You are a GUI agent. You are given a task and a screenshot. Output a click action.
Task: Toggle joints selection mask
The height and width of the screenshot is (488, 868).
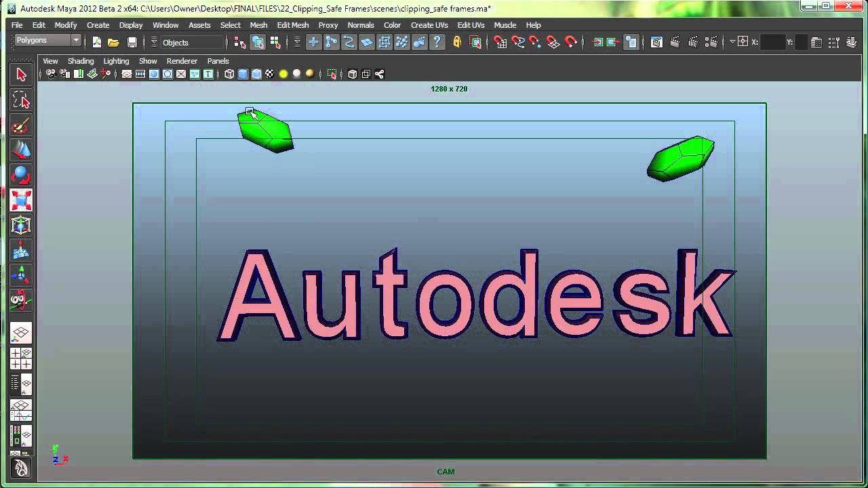pos(331,42)
